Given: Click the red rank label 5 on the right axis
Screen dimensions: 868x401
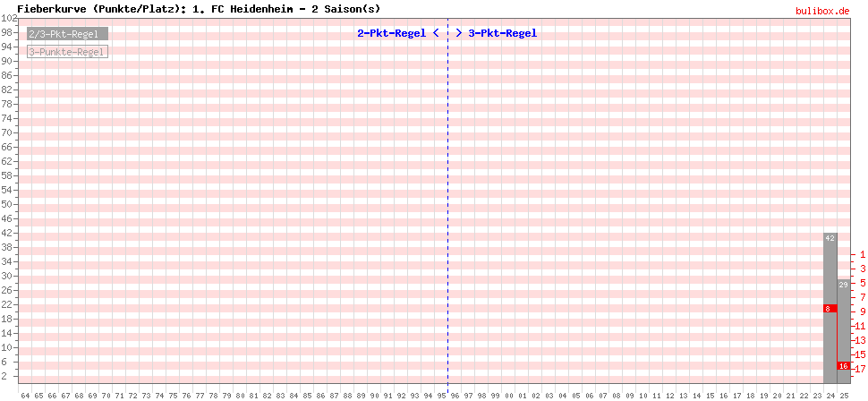Looking at the screenshot, I should [864, 283].
